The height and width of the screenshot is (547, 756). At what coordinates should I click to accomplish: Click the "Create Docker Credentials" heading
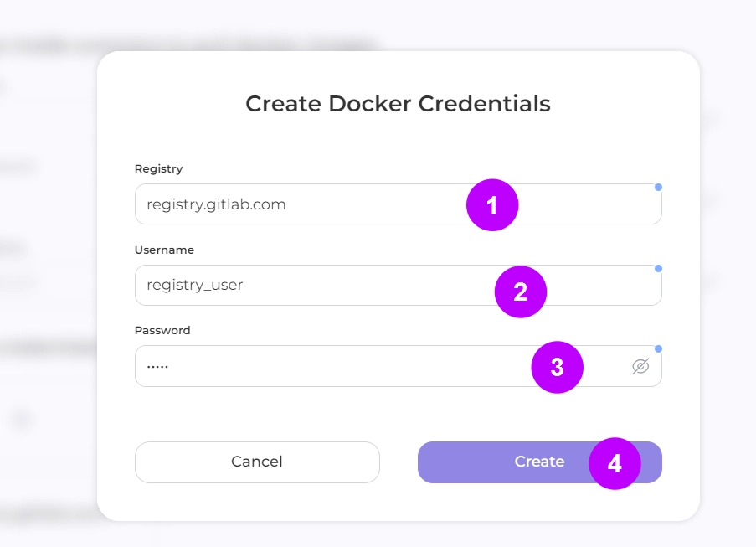[x=398, y=104]
